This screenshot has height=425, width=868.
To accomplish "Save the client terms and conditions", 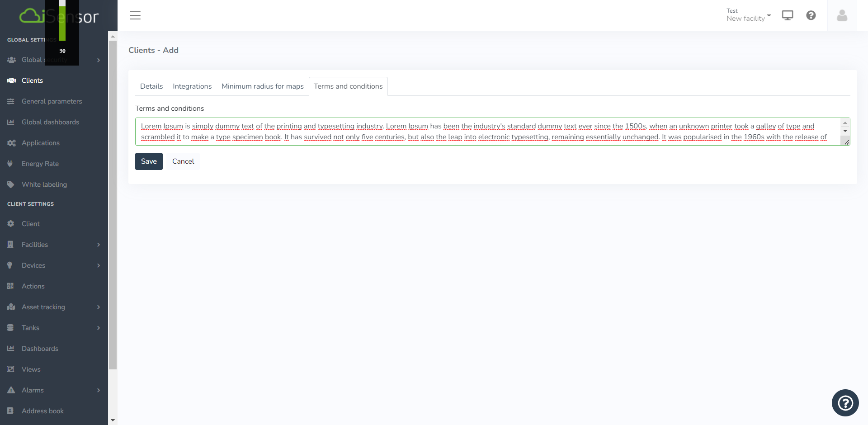I will coord(149,161).
